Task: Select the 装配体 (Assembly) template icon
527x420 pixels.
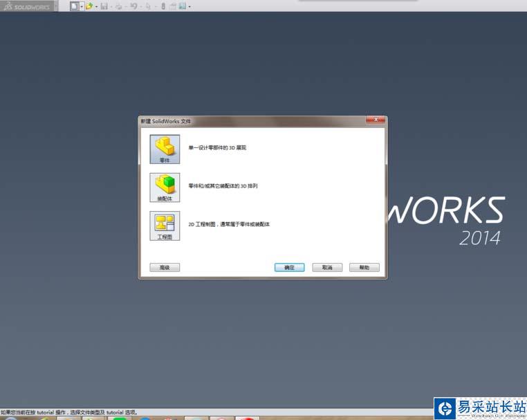Action: [165, 188]
